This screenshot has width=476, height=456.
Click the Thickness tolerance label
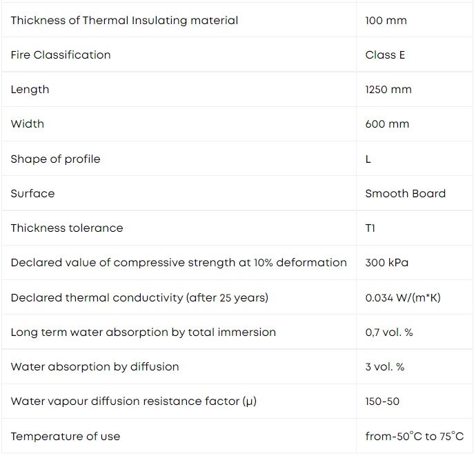pyautogui.click(x=67, y=228)
